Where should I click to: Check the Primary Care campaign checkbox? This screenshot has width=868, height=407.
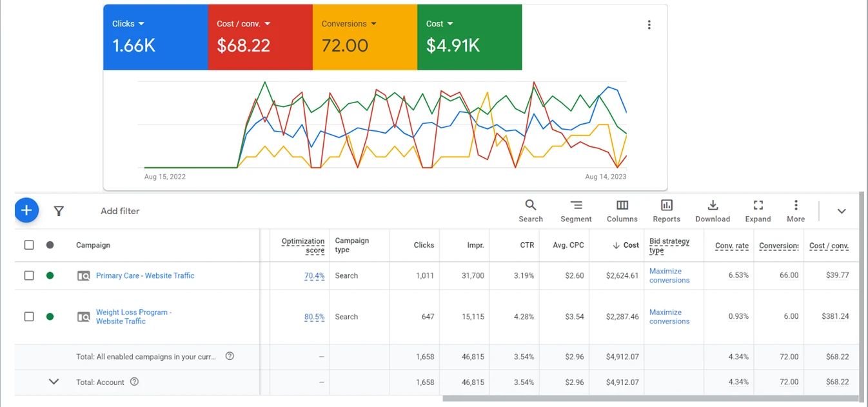(x=29, y=275)
